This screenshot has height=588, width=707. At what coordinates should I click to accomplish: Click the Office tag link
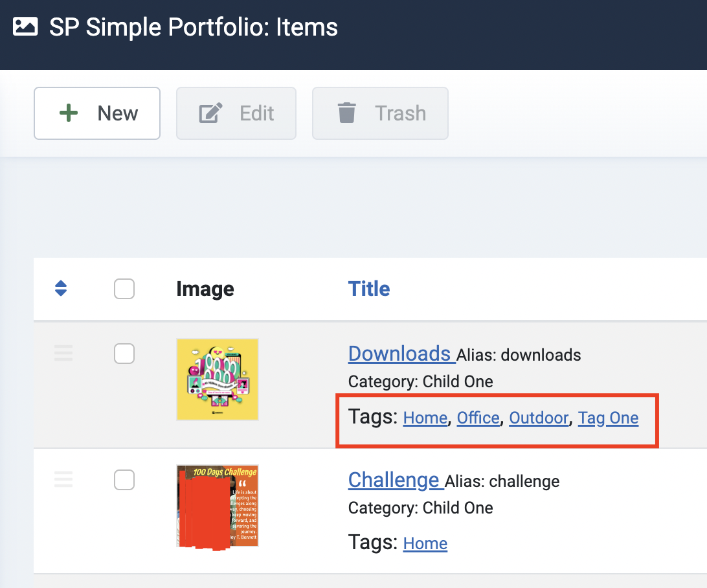coord(478,418)
